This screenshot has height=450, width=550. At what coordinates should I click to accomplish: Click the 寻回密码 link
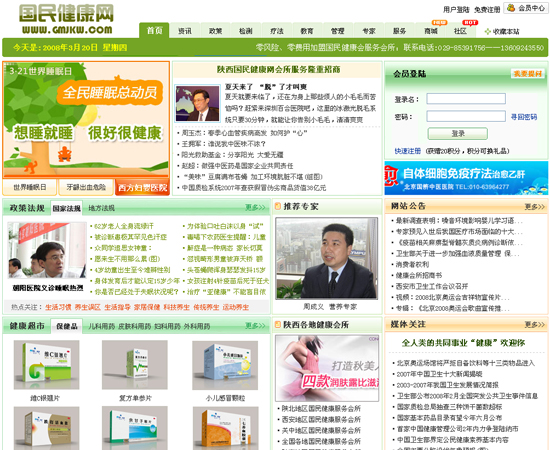[x=524, y=117]
